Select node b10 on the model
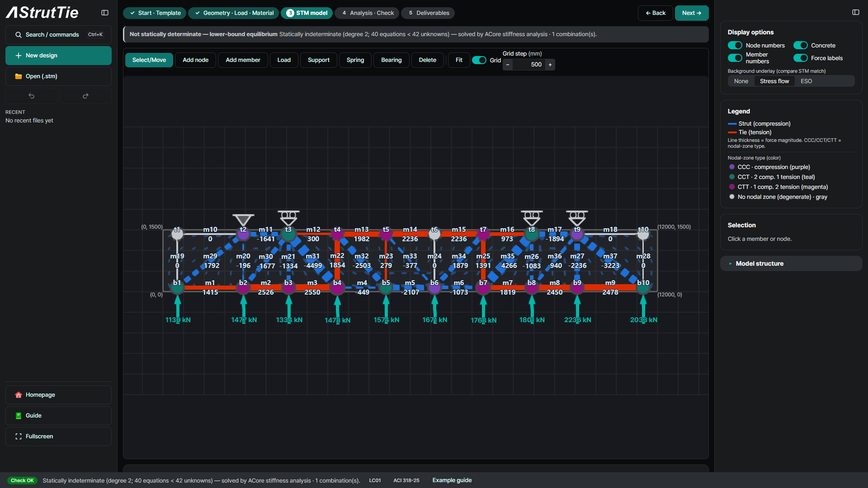The height and width of the screenshot is (488, 868). 643,287
